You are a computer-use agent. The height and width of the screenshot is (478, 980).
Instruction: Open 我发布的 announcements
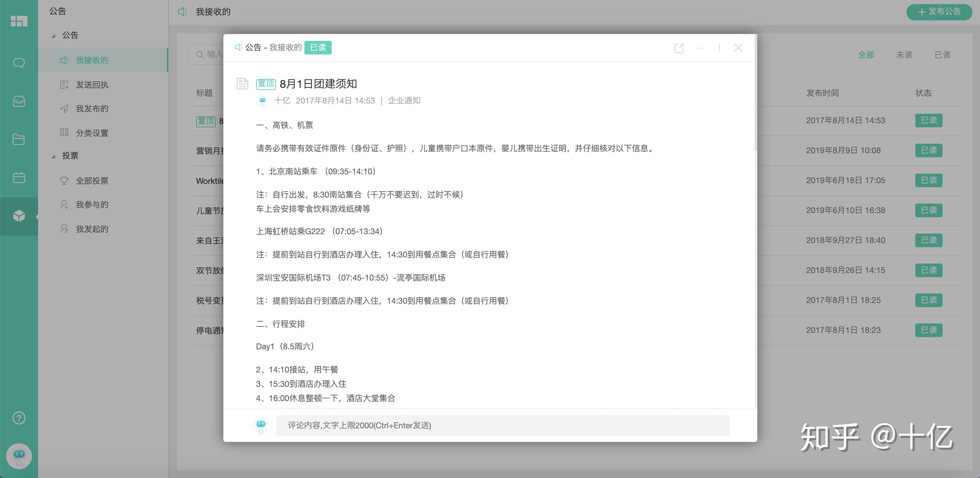click(92, 109)
